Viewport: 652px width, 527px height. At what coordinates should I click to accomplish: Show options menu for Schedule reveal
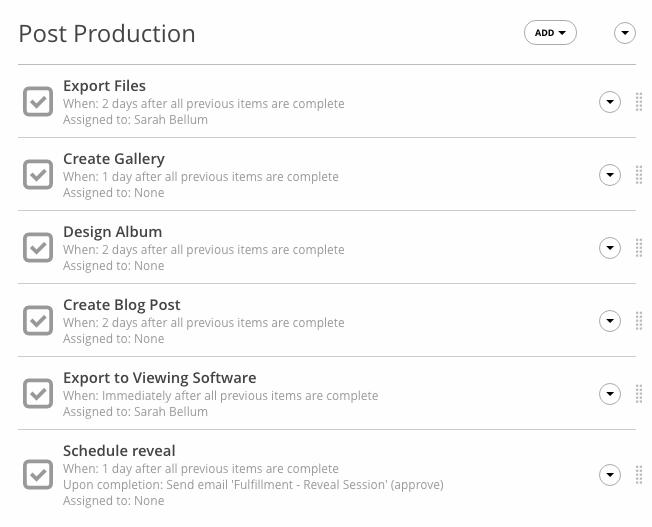tap(610, 475)
